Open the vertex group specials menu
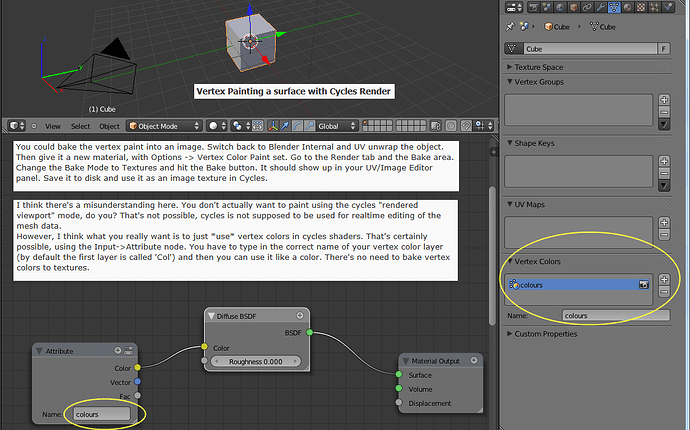This screenshot has width=690, height=430. 664,125
